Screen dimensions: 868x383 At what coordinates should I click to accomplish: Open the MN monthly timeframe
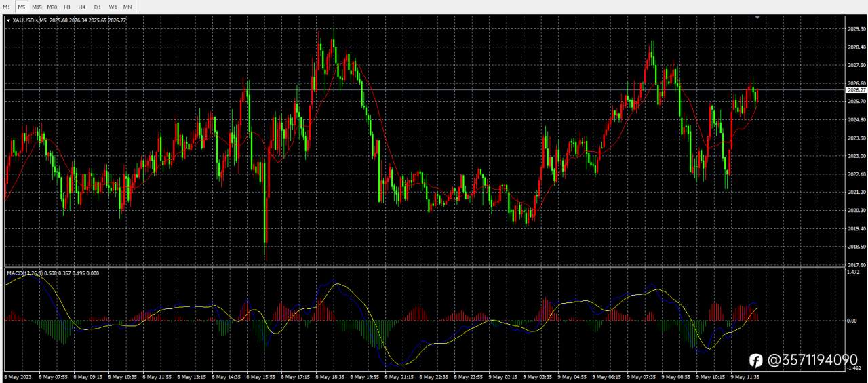pos(127,7)
